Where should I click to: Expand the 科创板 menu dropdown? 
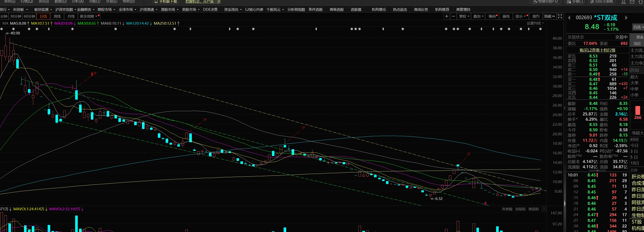[x=21, y=10]
